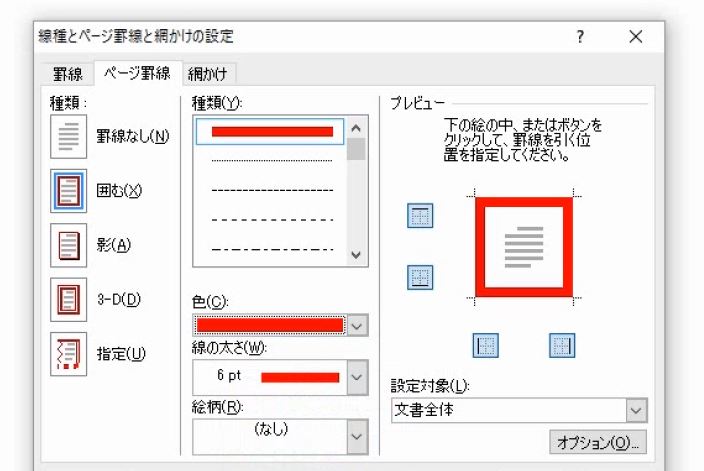Click the (なし) art pattern value
This screenshot has height=471, width=704.
point(271,429)
